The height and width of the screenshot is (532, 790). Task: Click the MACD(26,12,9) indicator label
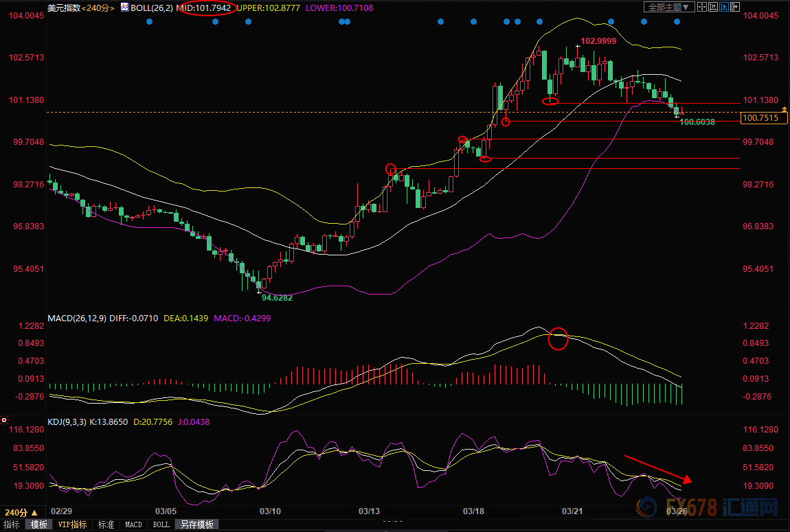77,319
